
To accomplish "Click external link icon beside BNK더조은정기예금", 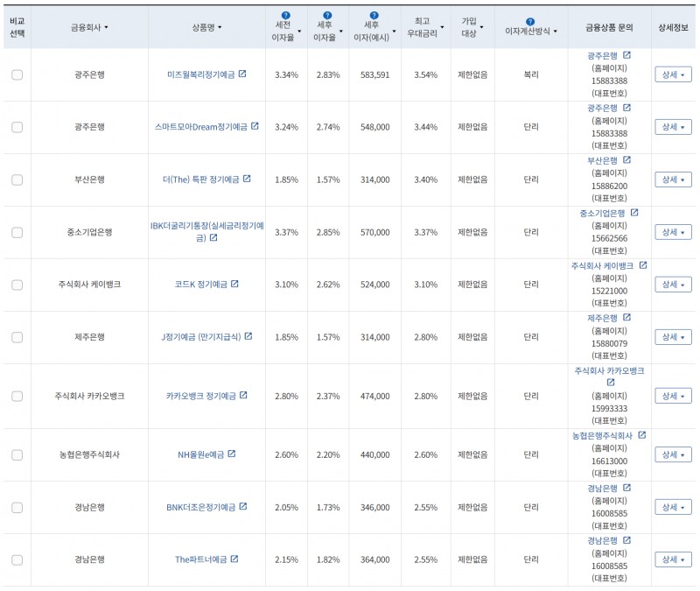I will point(243,506).
